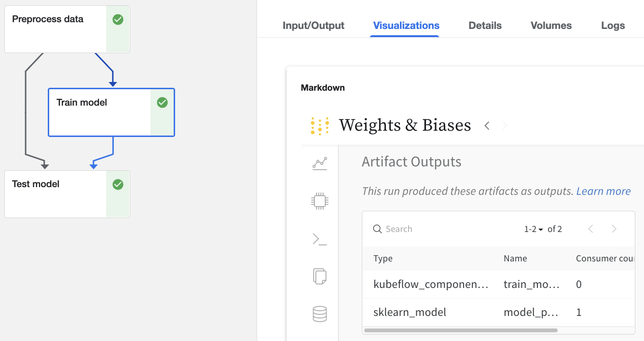Open the Learn more link
644x341 pixels.
pyautogui.click(x=603, y=191)
